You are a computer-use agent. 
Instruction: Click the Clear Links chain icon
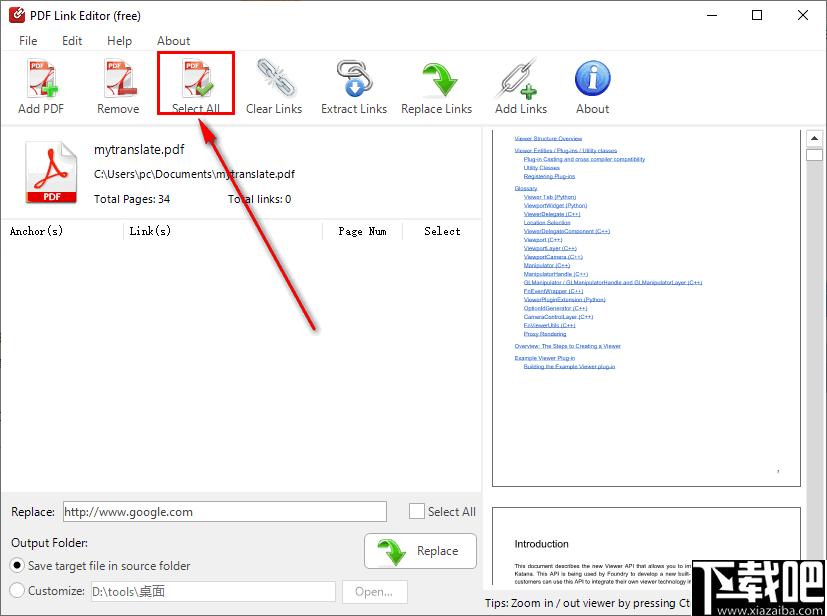pos(276,78)
